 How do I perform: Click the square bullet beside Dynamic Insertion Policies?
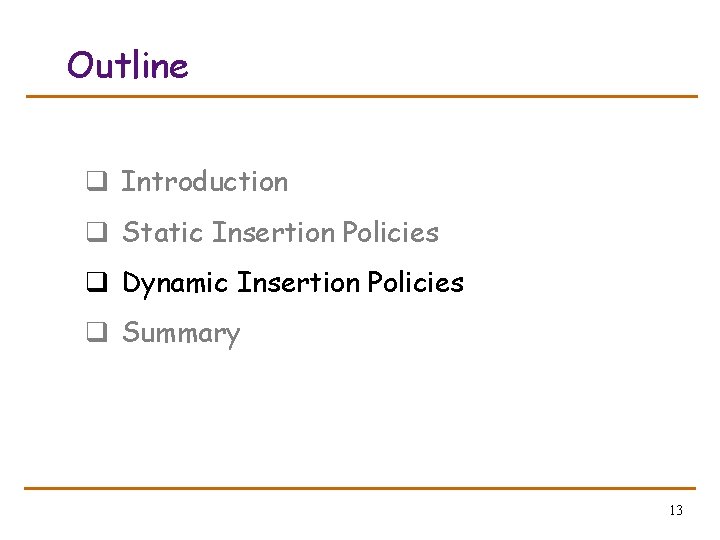(x=95, y=284)
